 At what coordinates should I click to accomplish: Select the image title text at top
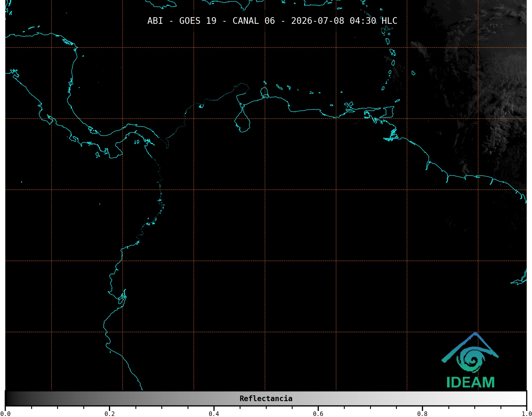272,21
